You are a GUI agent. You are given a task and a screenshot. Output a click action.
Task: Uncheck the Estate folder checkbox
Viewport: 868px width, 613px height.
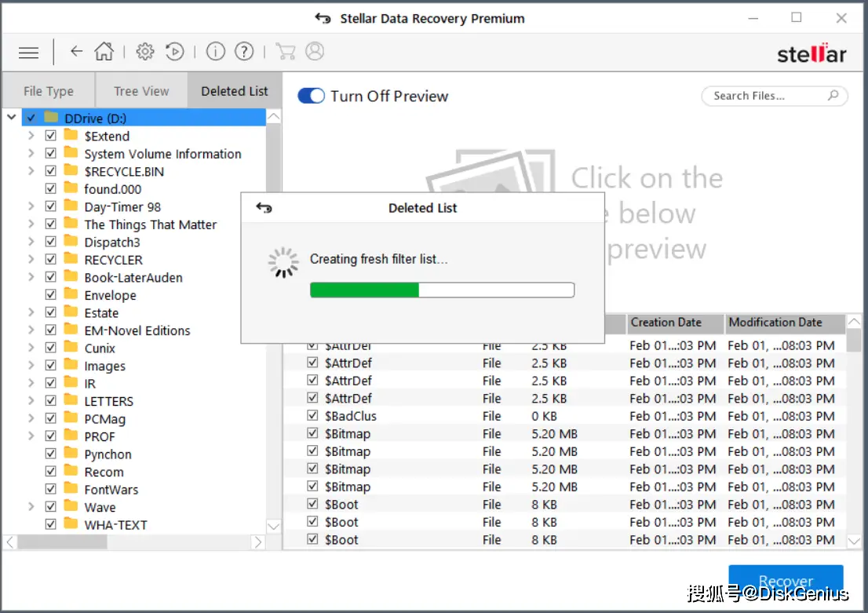click(x=50, y=312)
